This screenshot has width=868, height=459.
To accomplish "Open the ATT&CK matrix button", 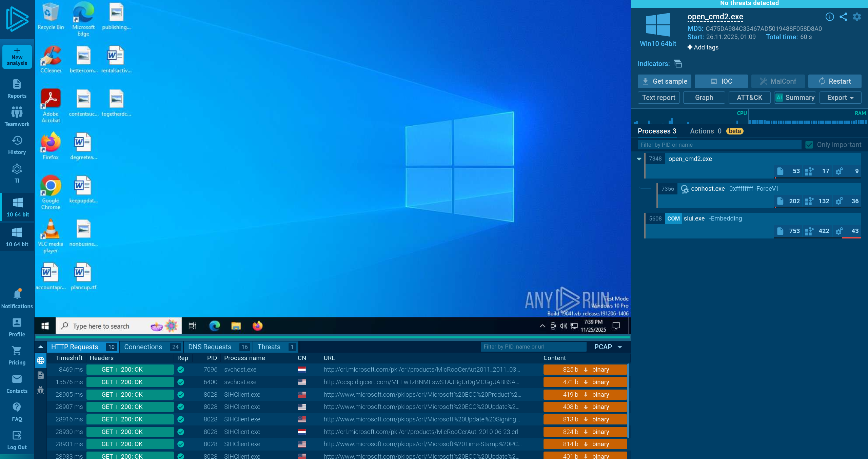I will click(x=749, y=98).
